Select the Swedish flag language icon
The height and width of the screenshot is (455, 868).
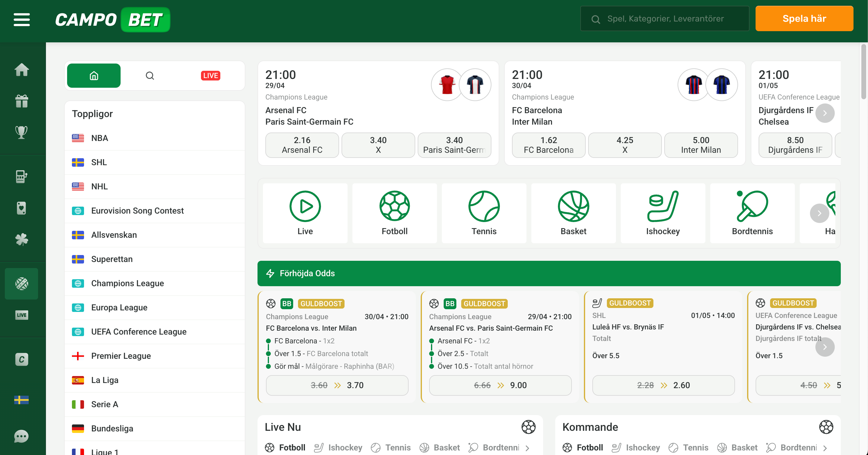[x=21, y=400]
